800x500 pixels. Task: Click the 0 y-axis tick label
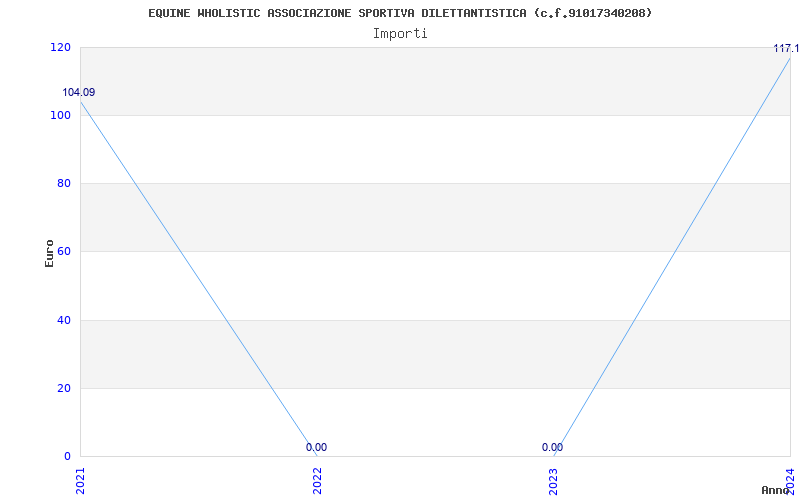coord(67,456)
